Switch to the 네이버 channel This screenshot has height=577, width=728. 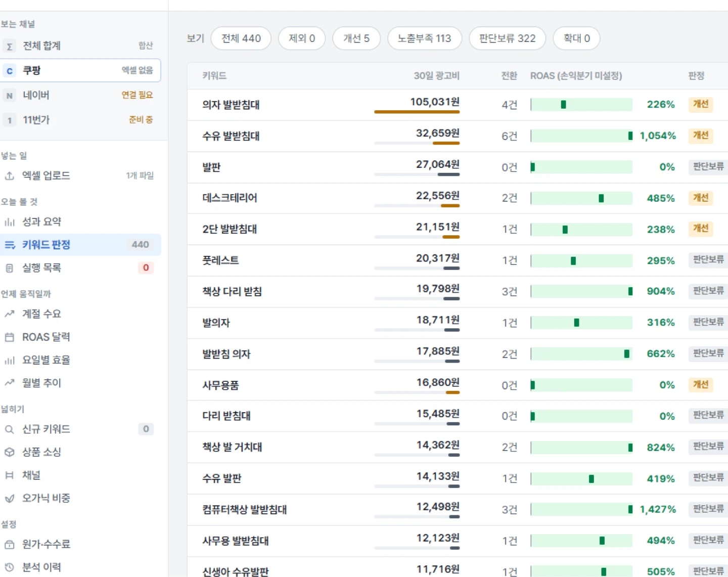[x=80, y=95]
